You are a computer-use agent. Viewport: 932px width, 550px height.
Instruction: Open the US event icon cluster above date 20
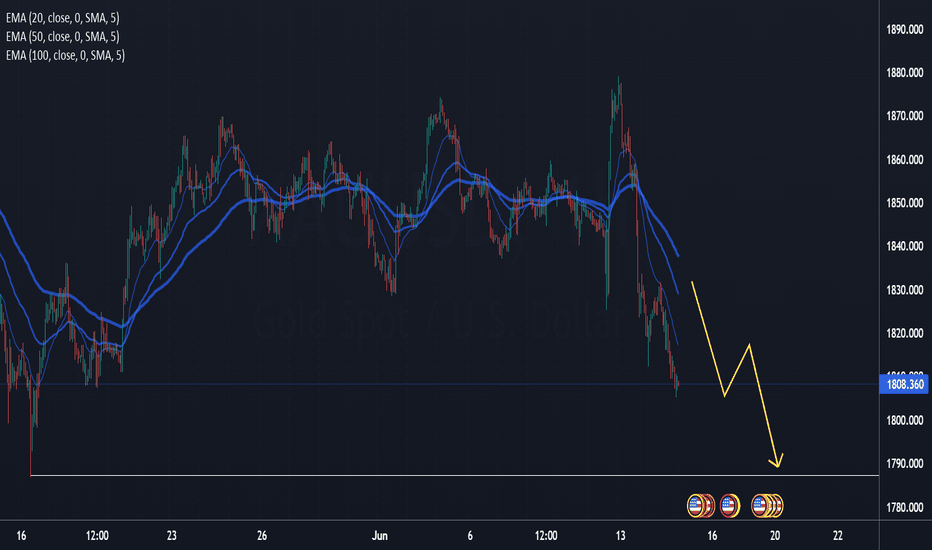click(767, 505)
